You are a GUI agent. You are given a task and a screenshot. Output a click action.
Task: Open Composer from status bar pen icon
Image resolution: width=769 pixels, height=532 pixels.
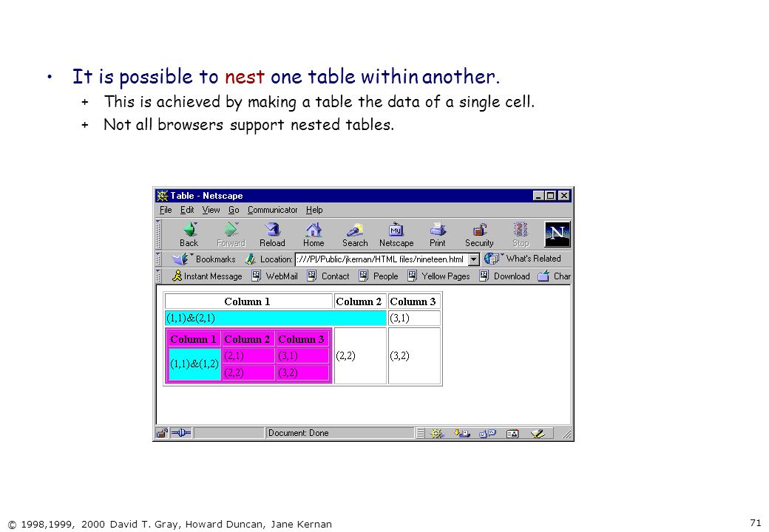pos(538,433)
